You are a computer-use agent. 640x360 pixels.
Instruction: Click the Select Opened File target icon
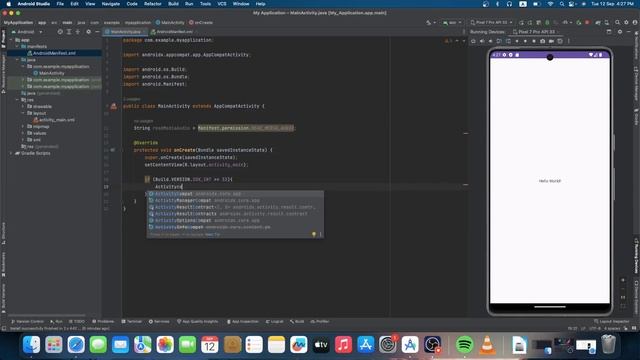(60, 31)
